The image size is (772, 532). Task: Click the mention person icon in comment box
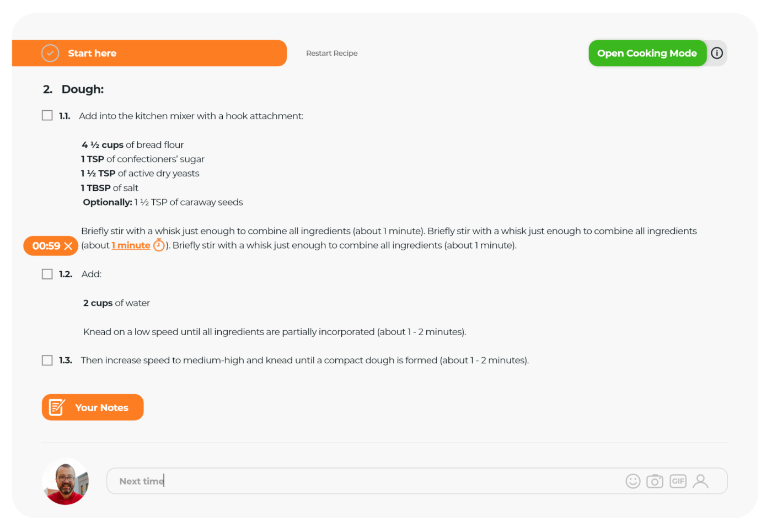click(701, 481)
